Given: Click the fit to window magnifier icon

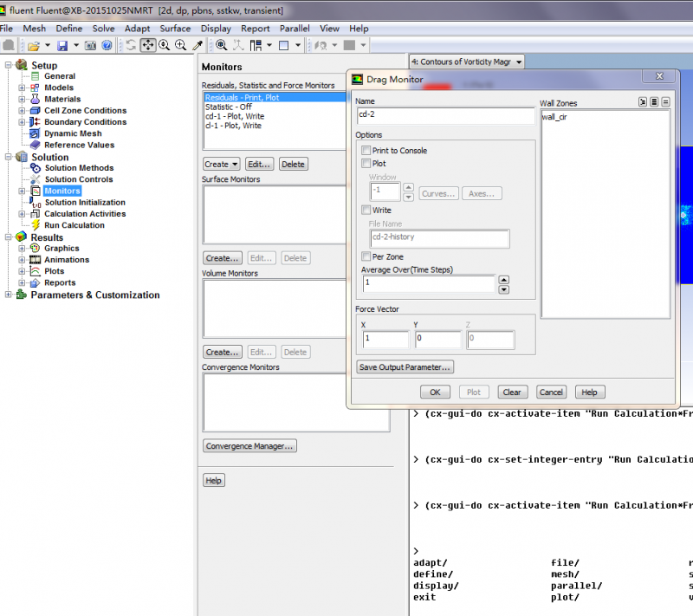Looking at the screenshot, I should click(x=222, y=45).
